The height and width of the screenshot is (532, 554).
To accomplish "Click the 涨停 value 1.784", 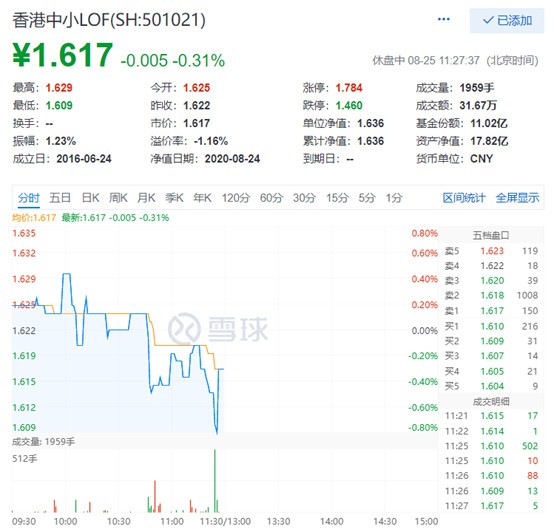I will pyautogui.click(x=349, y=88).
